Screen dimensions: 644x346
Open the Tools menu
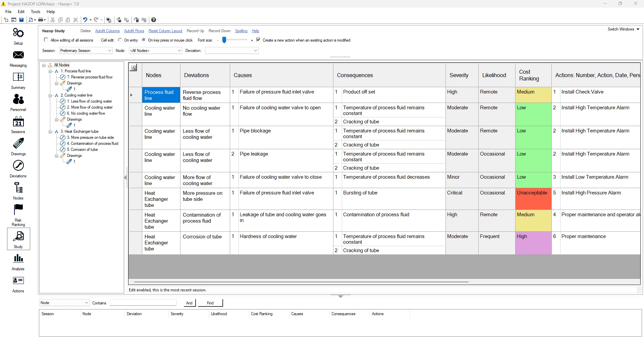click(x=36, y=12)
